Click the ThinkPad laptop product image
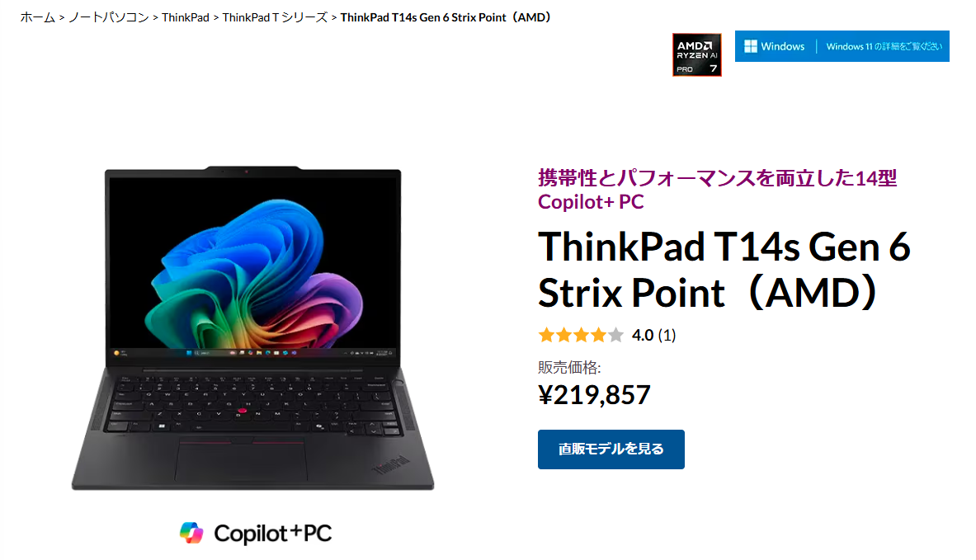The width and height of the screenshot is (976, 560). click(252, 328)
